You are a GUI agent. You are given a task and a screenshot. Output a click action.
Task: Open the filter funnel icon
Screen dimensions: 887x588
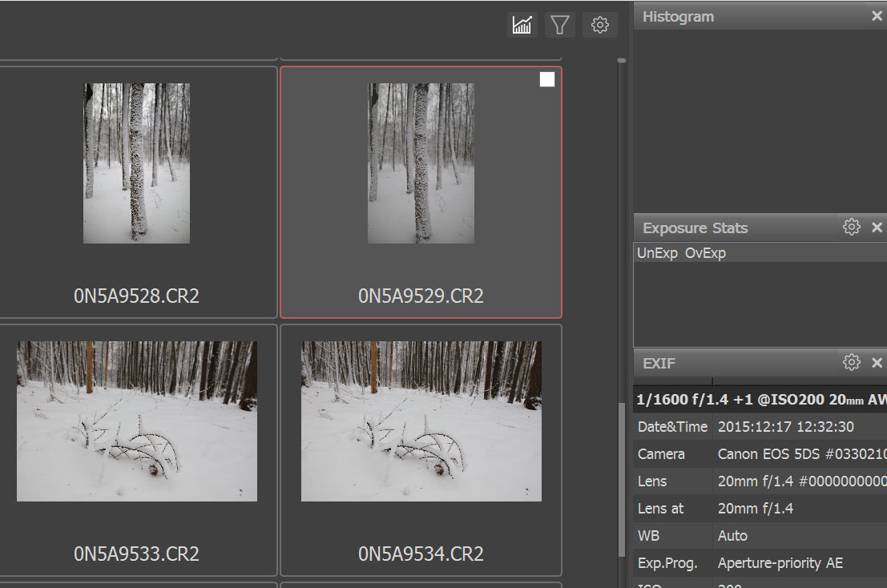(x=560, y=25)
